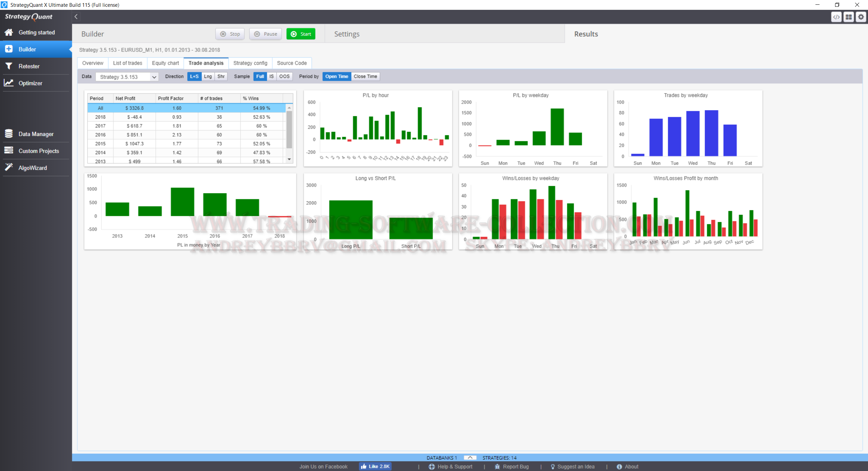Open Optimizer via its chart icon
This screenshot has height=471, width=868.
click(x=9, y=83)
